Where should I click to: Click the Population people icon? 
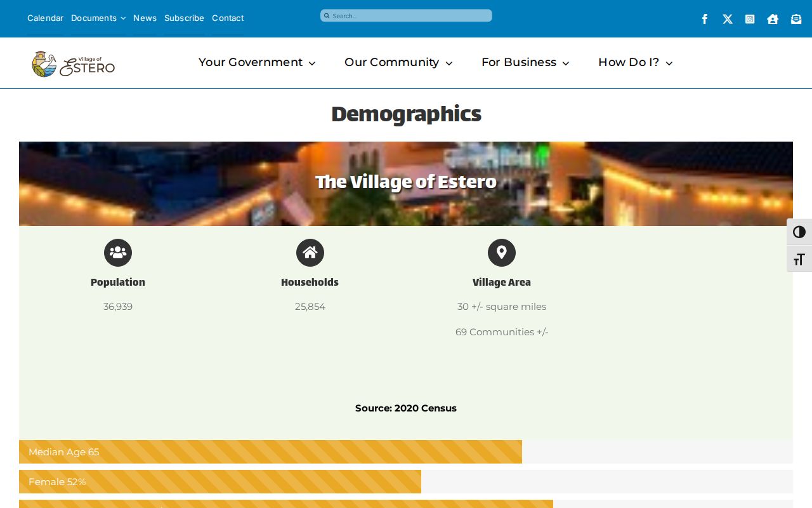[118, 253]
